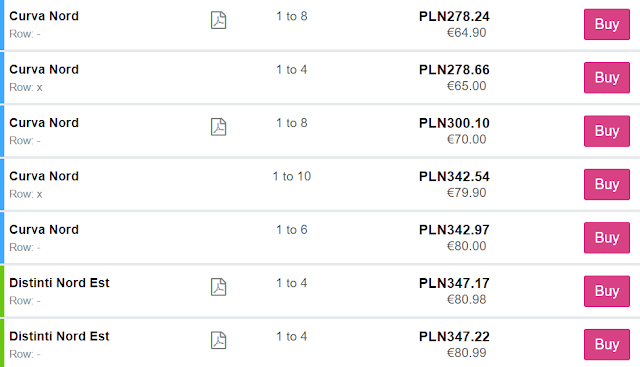Open PDF icon for Distinti Nord Est PLN347.22

click(218, 340)
